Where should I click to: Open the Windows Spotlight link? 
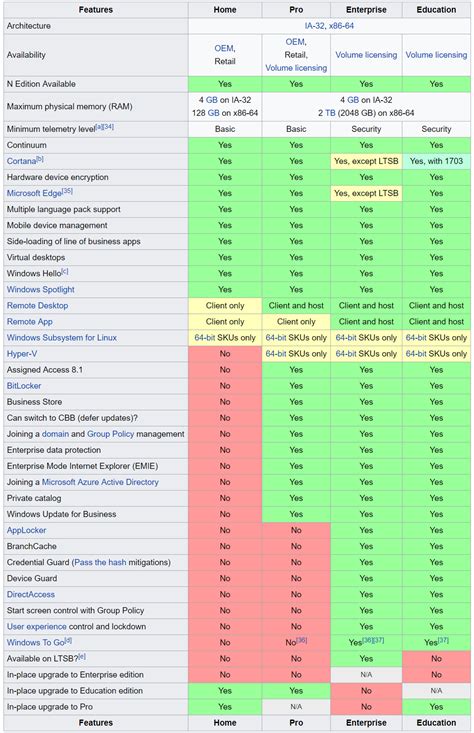pos(41,289)
